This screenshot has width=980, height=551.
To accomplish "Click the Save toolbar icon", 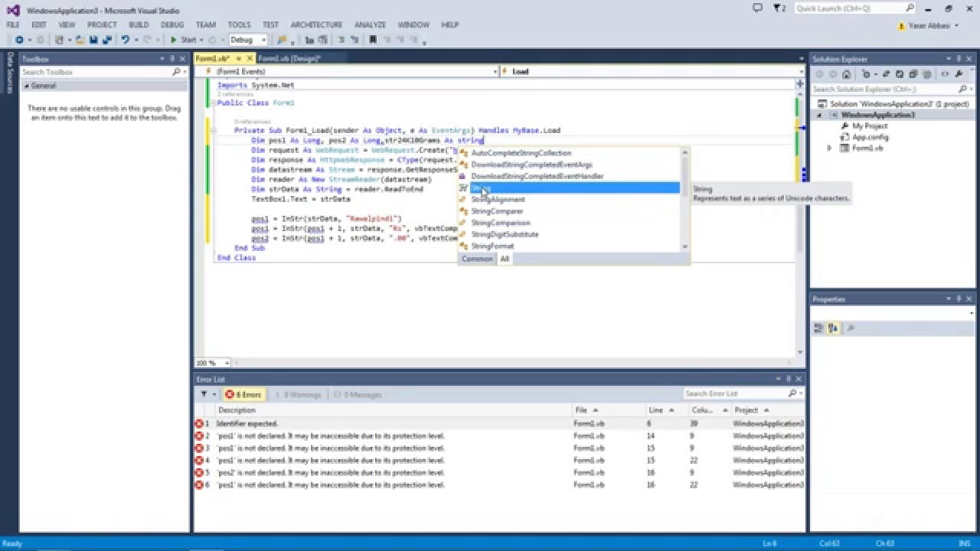I will 93,40.
